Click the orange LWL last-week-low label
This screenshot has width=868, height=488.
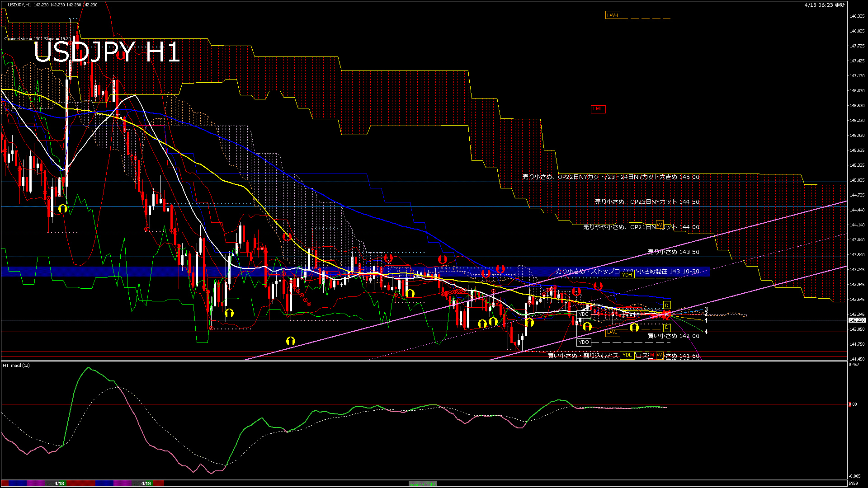coord(612,332)
